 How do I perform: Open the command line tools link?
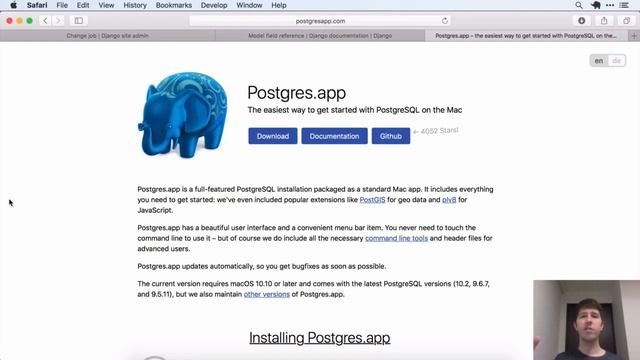396,238
